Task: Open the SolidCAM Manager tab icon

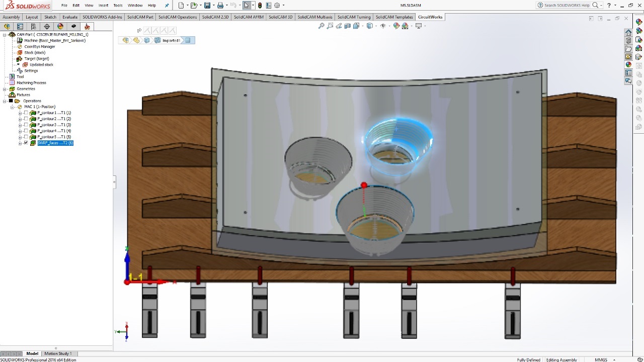Action: click(x=87, y=27)
